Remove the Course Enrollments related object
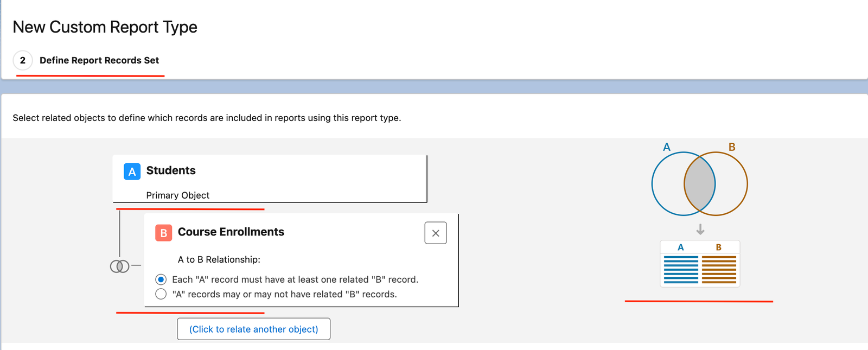The width and height of the screenshot is (868, 350). tap(435, 233)
